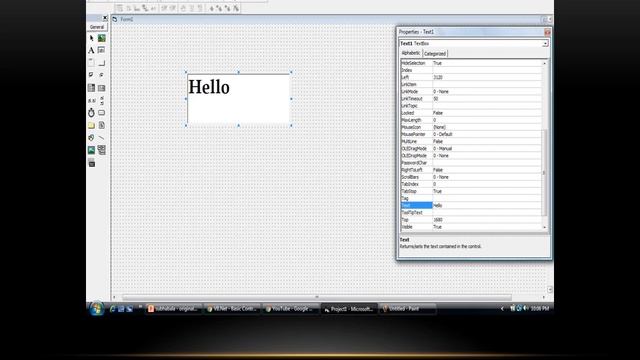
Task: Select the PasswordChar property row
Action: [471, 163]
